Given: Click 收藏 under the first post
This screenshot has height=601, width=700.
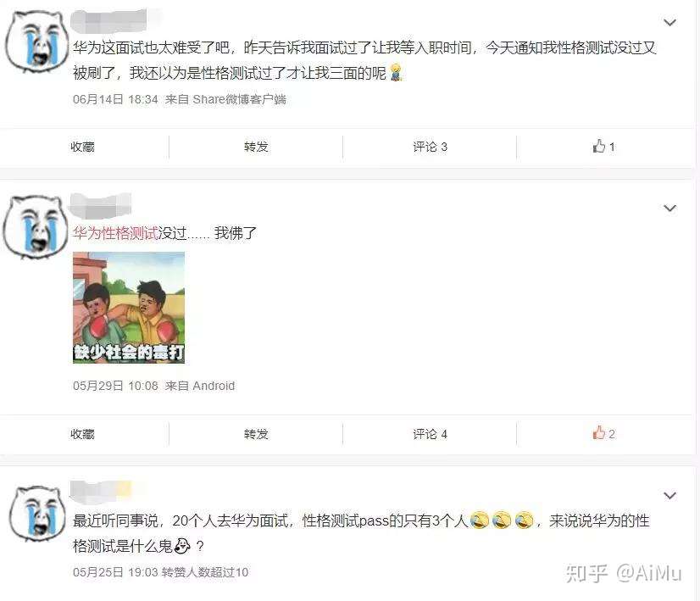Looking at the screenshot, I should 82,147.
